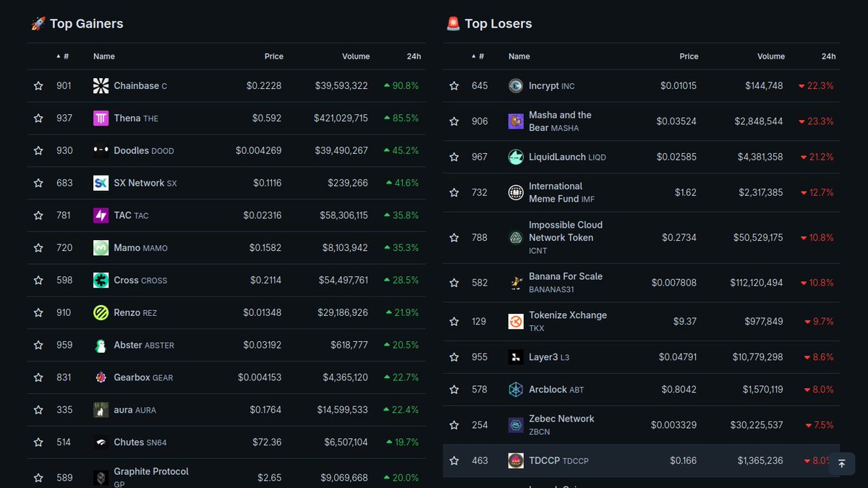Star the Arcblock row
The image size is (868, 488).
(454, 390)
